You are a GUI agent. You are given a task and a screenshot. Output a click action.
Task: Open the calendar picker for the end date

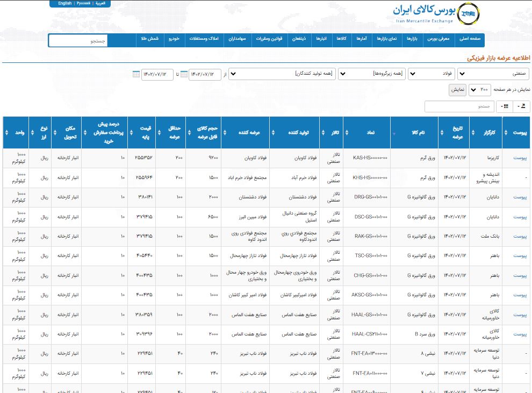(136, 74)
